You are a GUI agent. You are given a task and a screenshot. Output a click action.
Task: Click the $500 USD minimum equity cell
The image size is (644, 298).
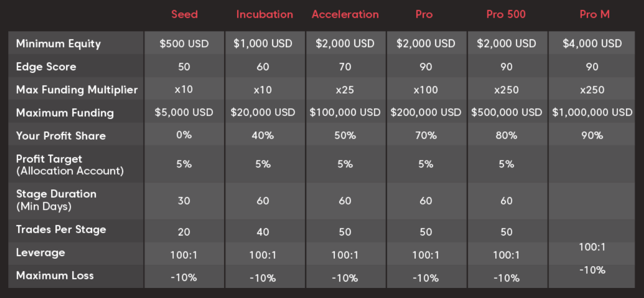click(x=184, y=44)
